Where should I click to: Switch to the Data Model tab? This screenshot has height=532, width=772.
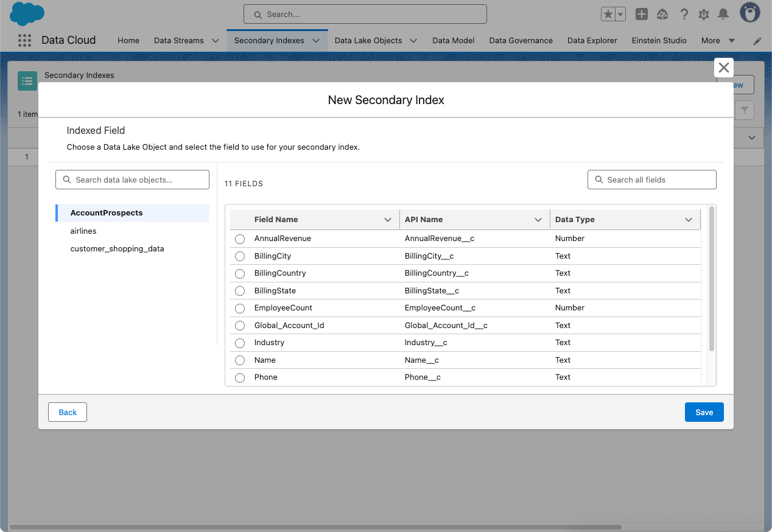point(454,41)
